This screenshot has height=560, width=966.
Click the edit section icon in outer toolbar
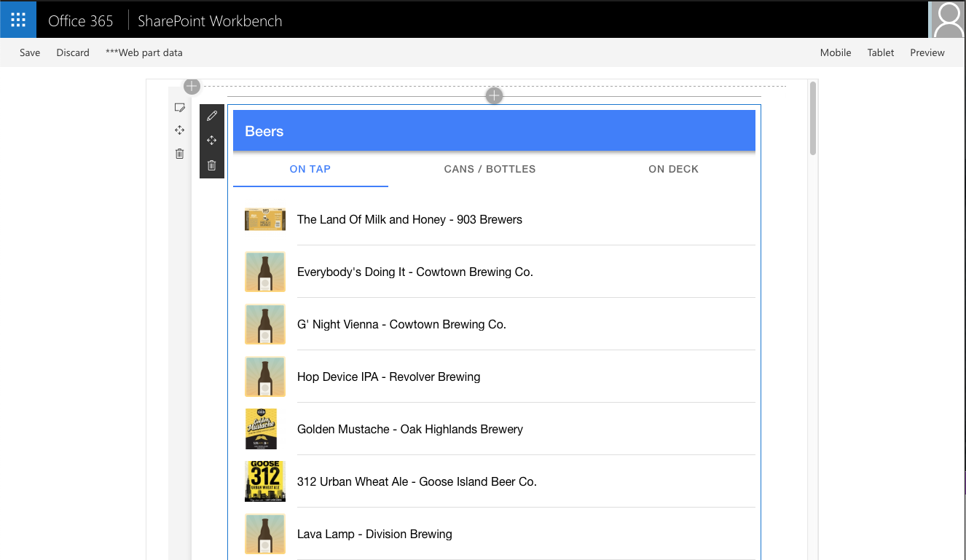point(179,108)
